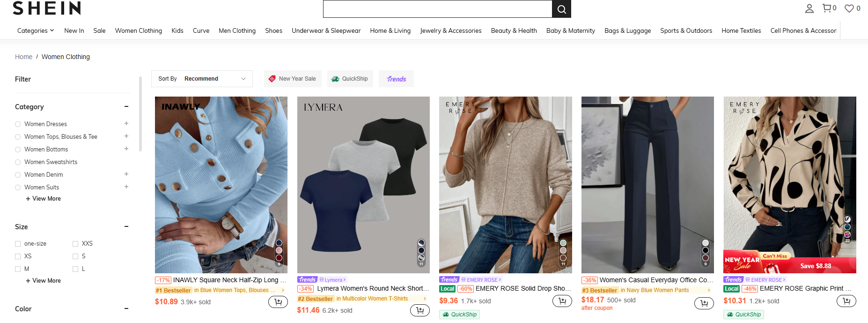The image size is (868, 323).
Task: Filter by Trends button
Action: [x=396, y=79]
